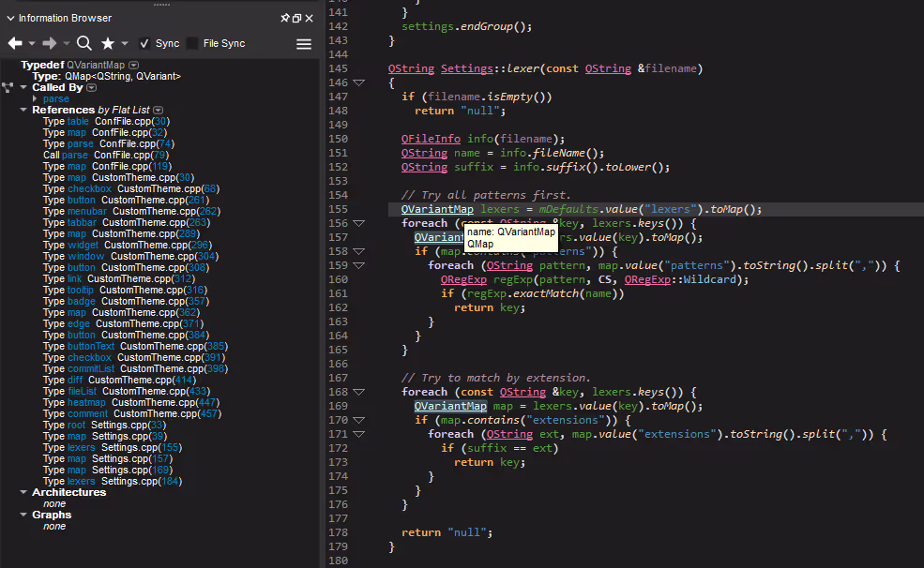Open reference diff CustomTheme.cpp(414)

coord(120,380)
